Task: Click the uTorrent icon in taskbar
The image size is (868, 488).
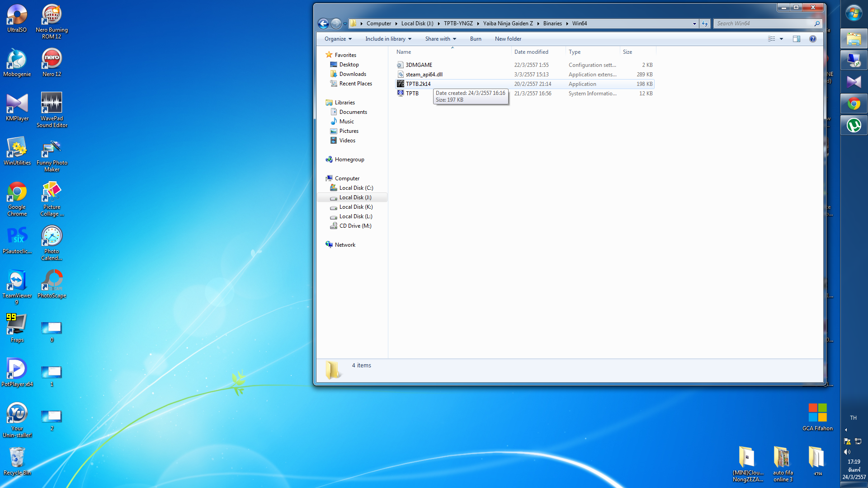Action: tap(854, 126)
